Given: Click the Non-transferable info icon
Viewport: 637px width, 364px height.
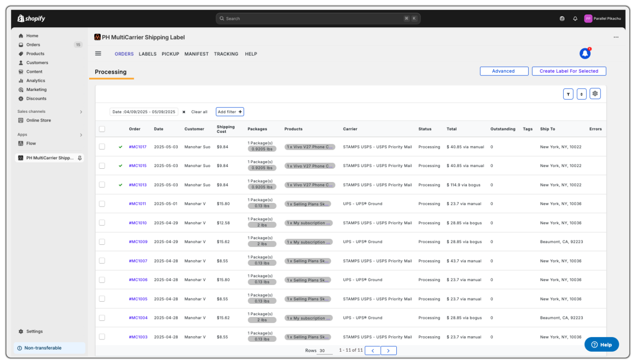Looking at the screenshot, I should point(20,348).
